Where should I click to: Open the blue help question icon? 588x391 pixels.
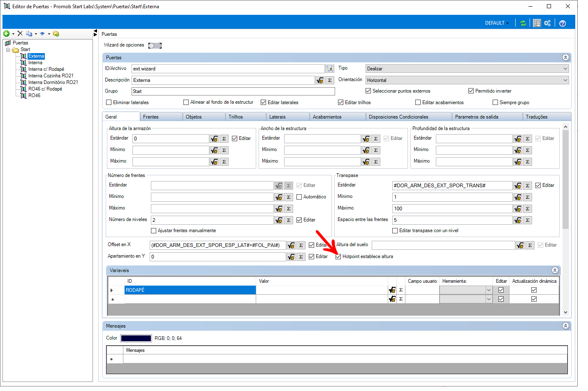click(563, 23)
